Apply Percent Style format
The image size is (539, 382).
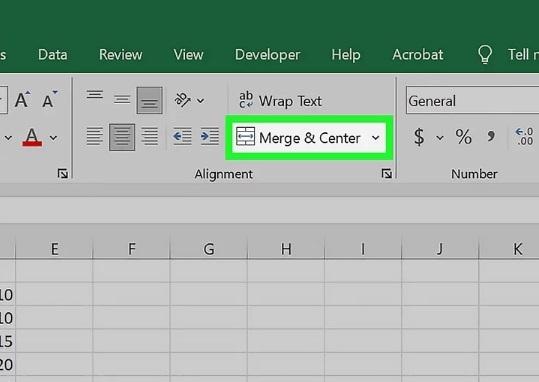[464, 137]
